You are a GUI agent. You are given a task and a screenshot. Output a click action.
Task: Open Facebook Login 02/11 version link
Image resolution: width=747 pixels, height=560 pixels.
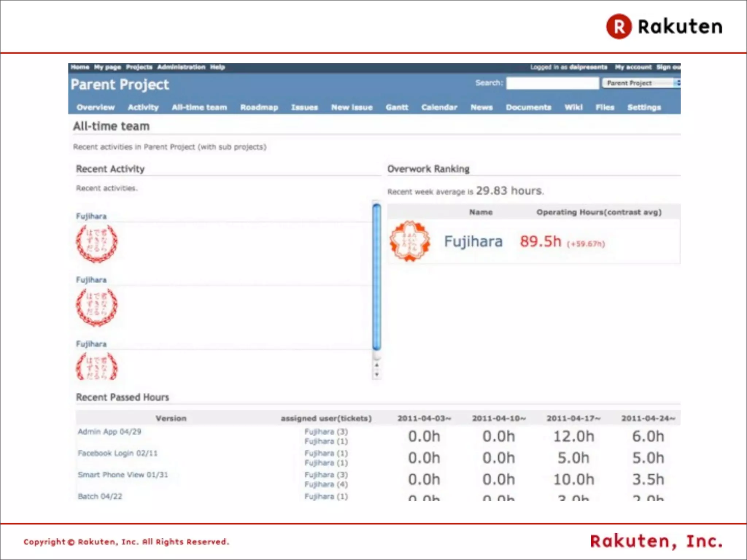pos(117,453)
